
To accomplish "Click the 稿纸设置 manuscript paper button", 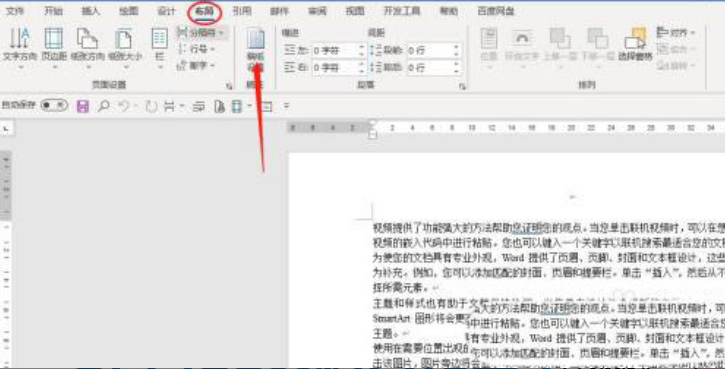I will click(256, 49).
